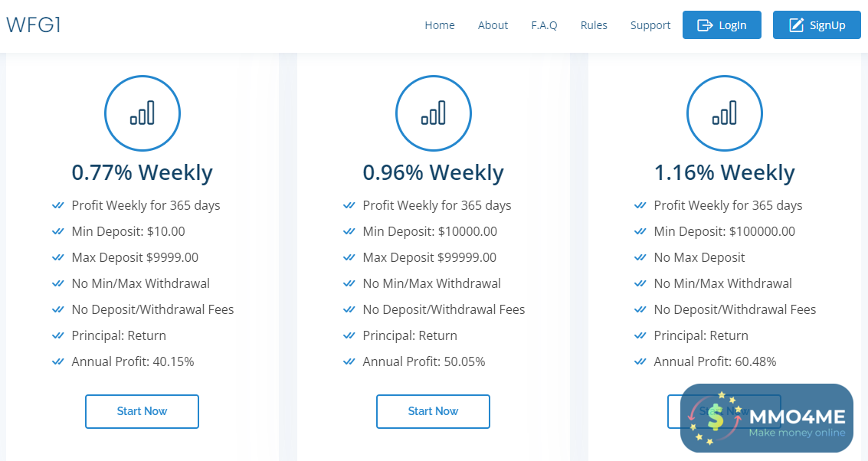Select the 0.77% Weekly heading
The width and height of the screenshot is (868, 461).
pyautogui.click(x=142, y=172)
